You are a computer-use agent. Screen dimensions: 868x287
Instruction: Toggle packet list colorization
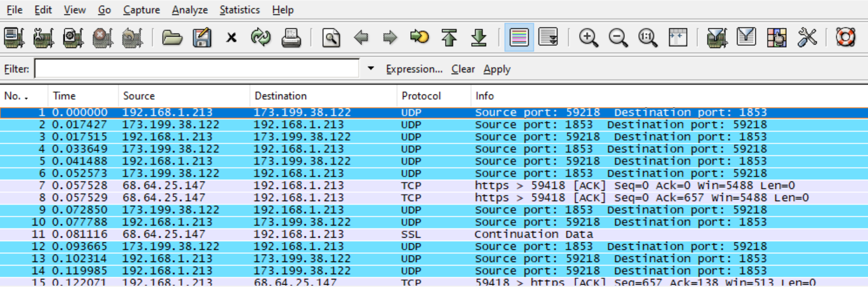pyautogui.click(x=519, y=38)
